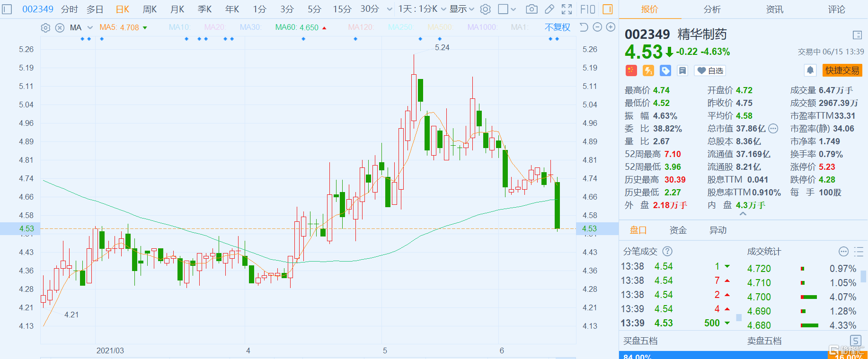Toggle MA500 line visibility
The image size is (868, 359).
(x=440, y=27)
